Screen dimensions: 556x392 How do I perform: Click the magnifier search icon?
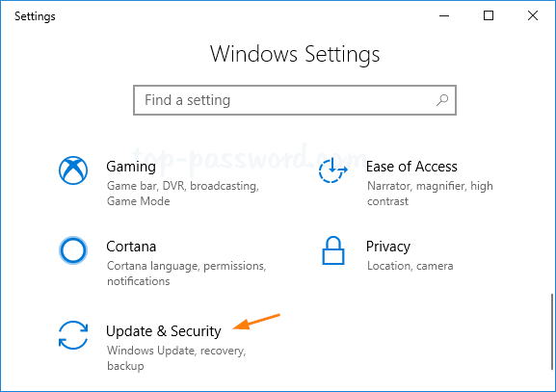[442, 100]
